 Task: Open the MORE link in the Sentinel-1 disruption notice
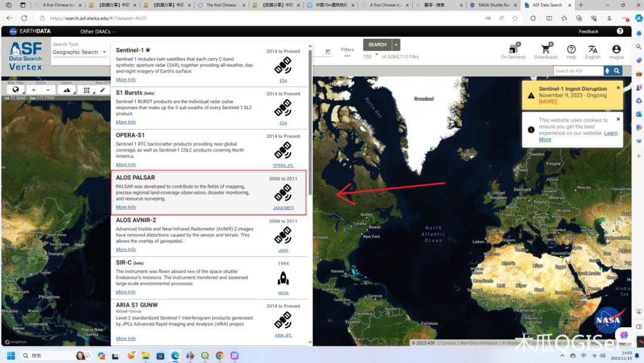(x=547, y=102)
